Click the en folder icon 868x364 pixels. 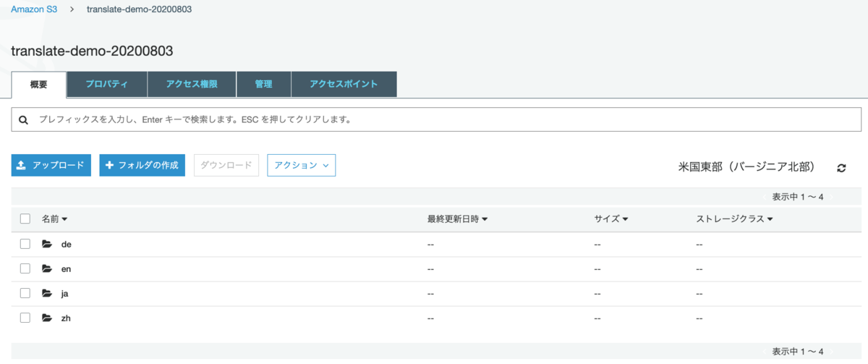[47, 268]
